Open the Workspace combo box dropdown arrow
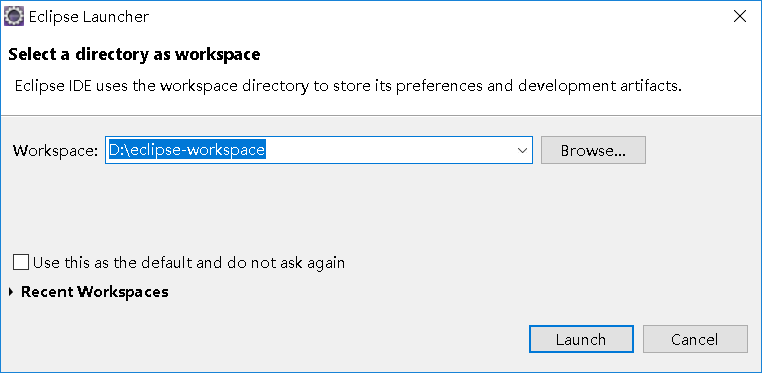Viewport: 762px width, 373px height. click(x=522, y=150)
